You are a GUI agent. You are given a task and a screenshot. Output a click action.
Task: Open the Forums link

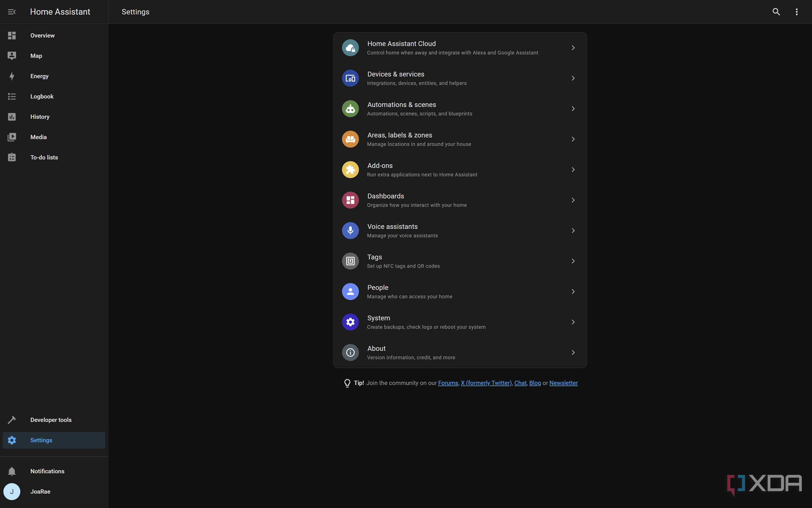pos(448,383)
